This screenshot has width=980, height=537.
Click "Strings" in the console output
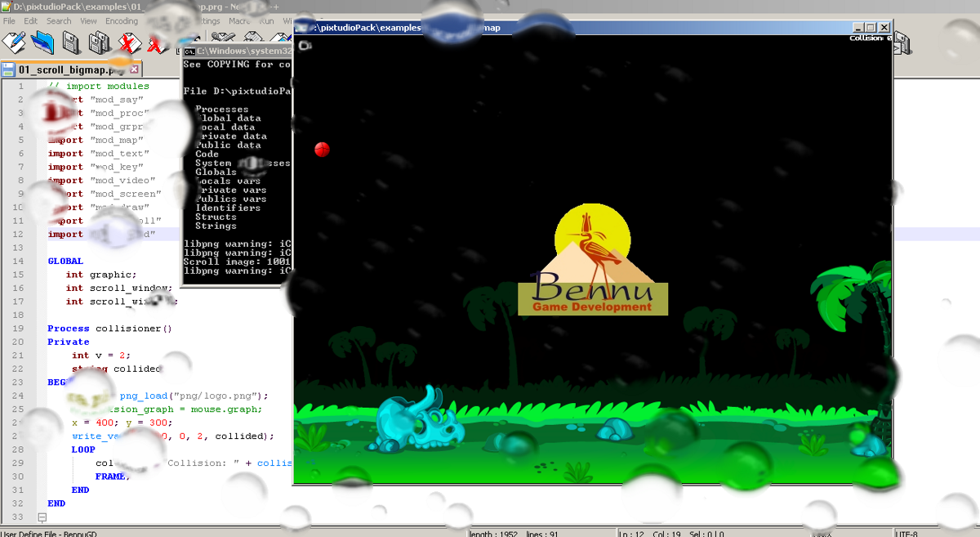click(216, 226)
